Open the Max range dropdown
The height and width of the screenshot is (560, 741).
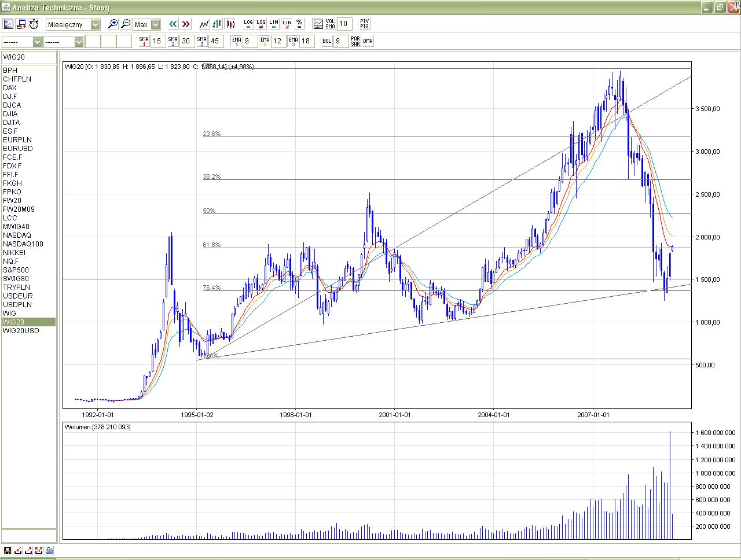pos(155,24)
